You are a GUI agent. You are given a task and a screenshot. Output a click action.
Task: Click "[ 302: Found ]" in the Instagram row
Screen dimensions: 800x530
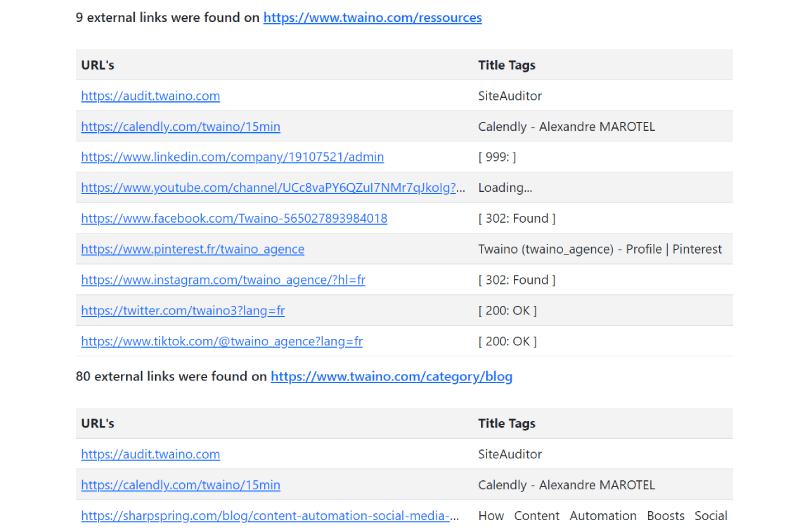(x=517, y=280)
